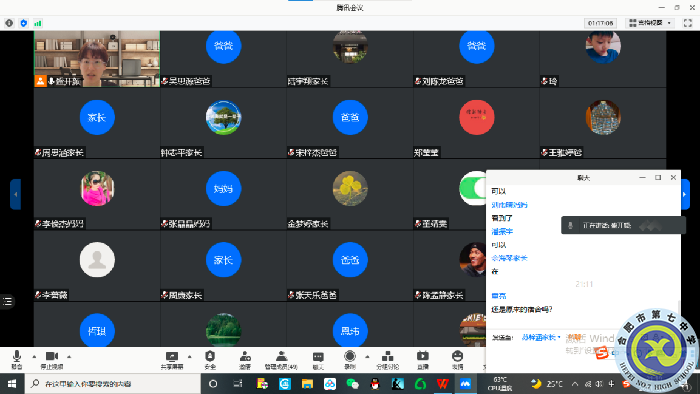This screenshot has height=394, width=700.
Task: Expand recording options arrow
Action: (x=367, y=357)
